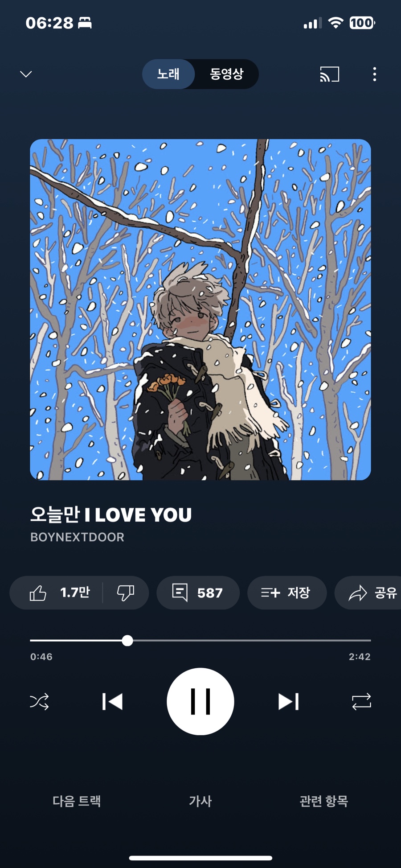This screenshot has width=401, height=868.
Task: Click the playback progress slider knob
Action: tap(127, 641)
